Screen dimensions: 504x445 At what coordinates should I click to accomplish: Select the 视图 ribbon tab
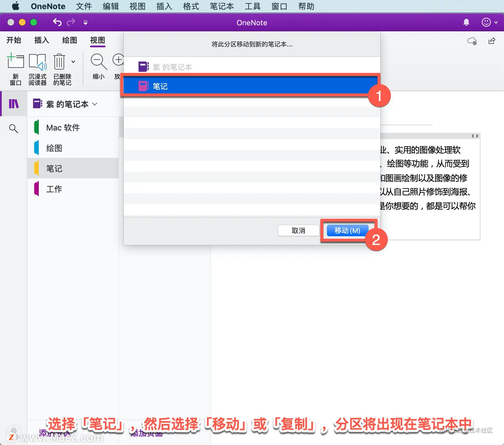pyautogui.click(x=98, y=40)
